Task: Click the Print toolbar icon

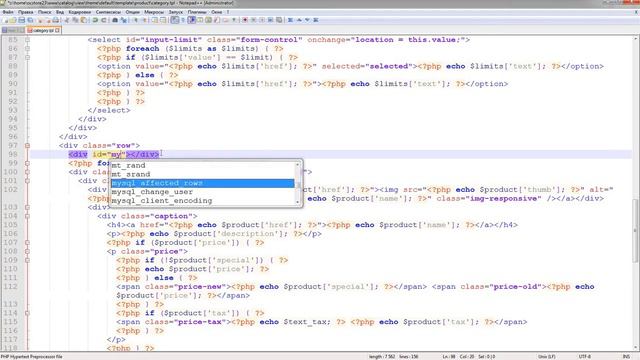Action: click(x=56, y=20)
